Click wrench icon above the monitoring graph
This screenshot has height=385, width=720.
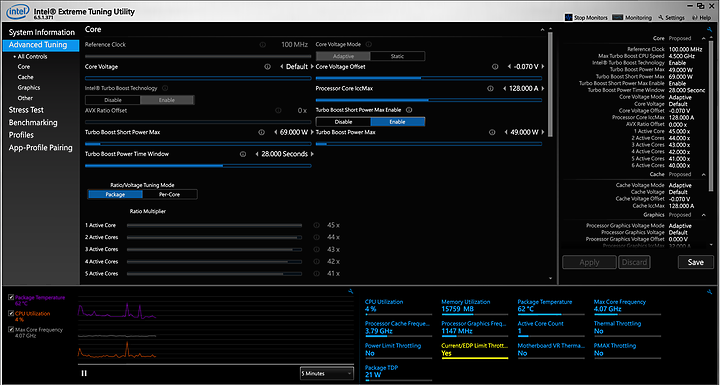click(x=351, y=291)
